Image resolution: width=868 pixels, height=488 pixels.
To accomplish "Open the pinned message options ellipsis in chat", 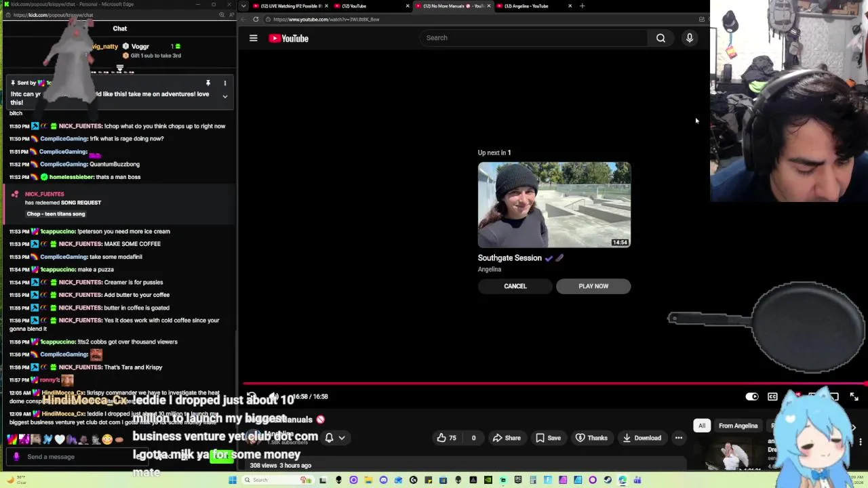I will click(225, 83).
